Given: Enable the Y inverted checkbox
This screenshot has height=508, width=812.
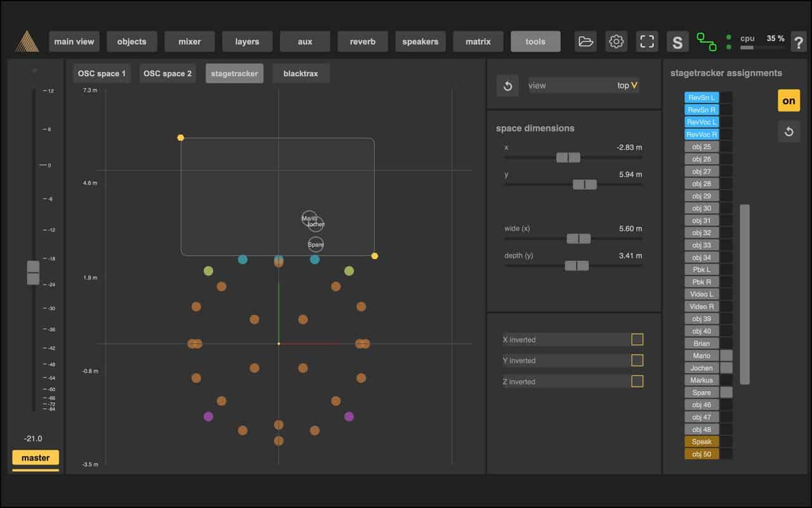Looking at the screenshot, I should point(637,361).
